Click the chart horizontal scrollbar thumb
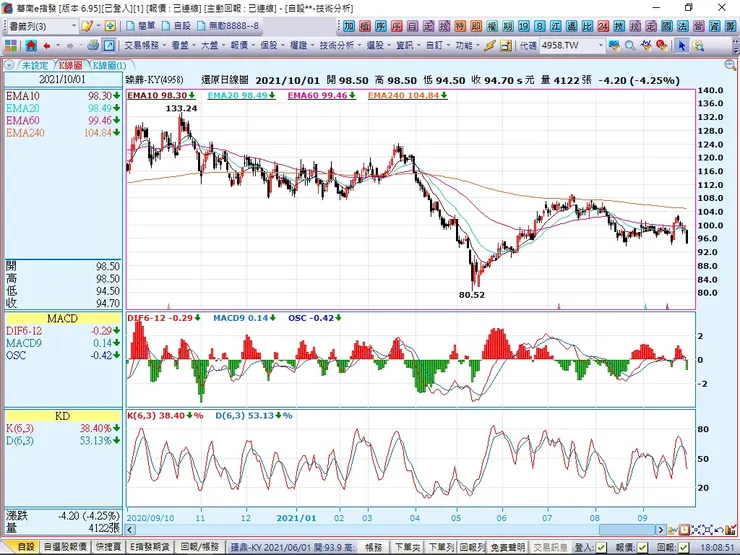This screenshot has height=555, width=740. pos(626,530)
